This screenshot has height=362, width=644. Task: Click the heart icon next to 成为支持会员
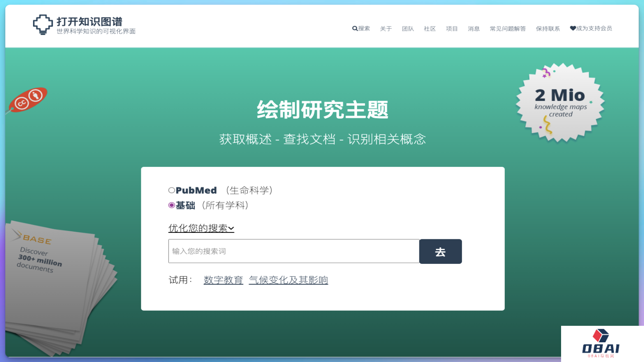(x=573, y=29)
